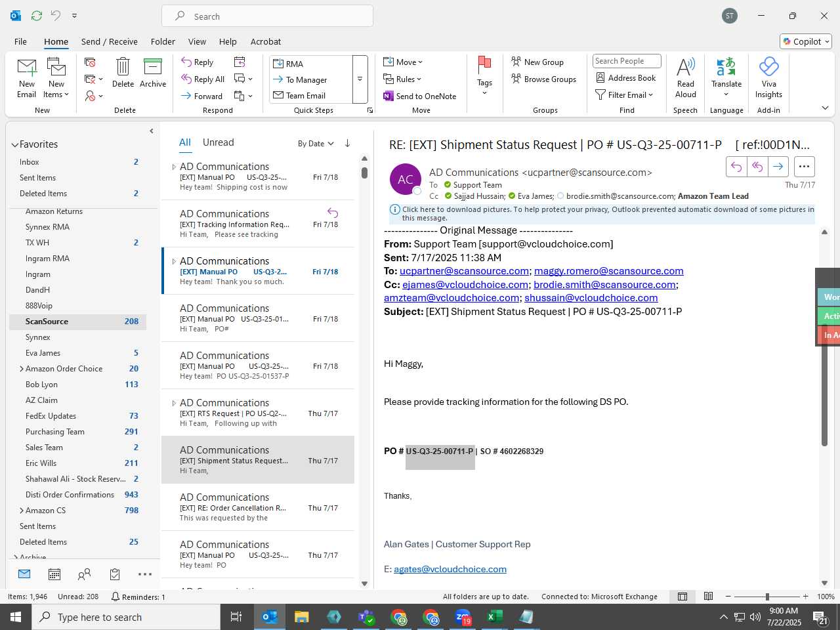Open the Acrobat tab
Viewport: 840px width, 630px height.
[266, 41]
